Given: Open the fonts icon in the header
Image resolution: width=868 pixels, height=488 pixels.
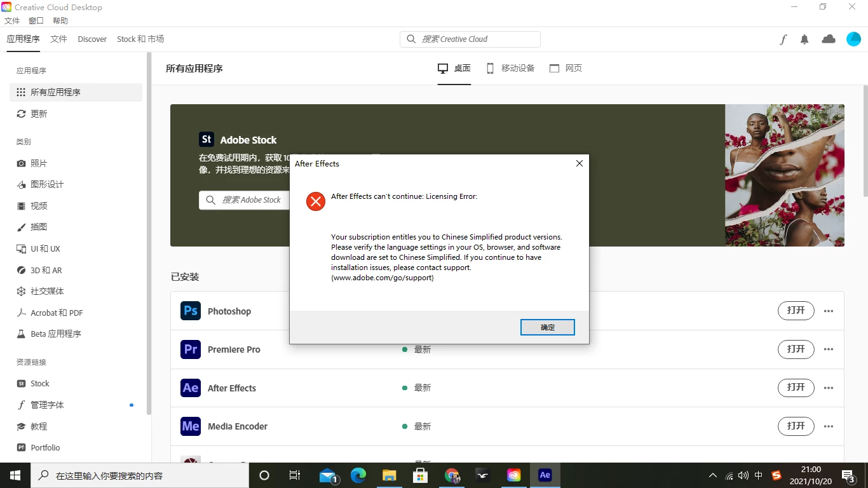Looking at the screenshot, I should 783,39.
